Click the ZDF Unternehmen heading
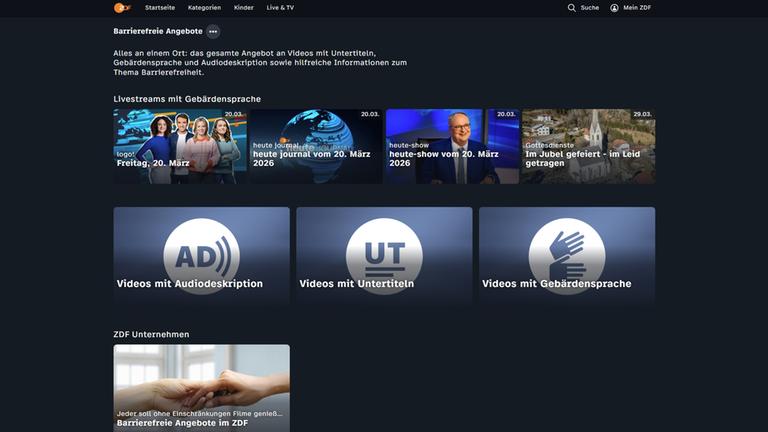Screen dimensions: 768x432 [x=151, y=335]
